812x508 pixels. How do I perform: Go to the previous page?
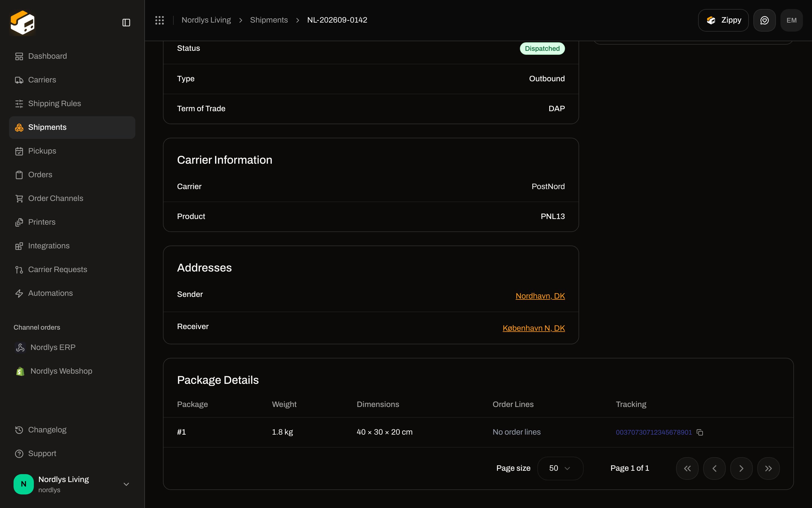click(x=714, y=468)
